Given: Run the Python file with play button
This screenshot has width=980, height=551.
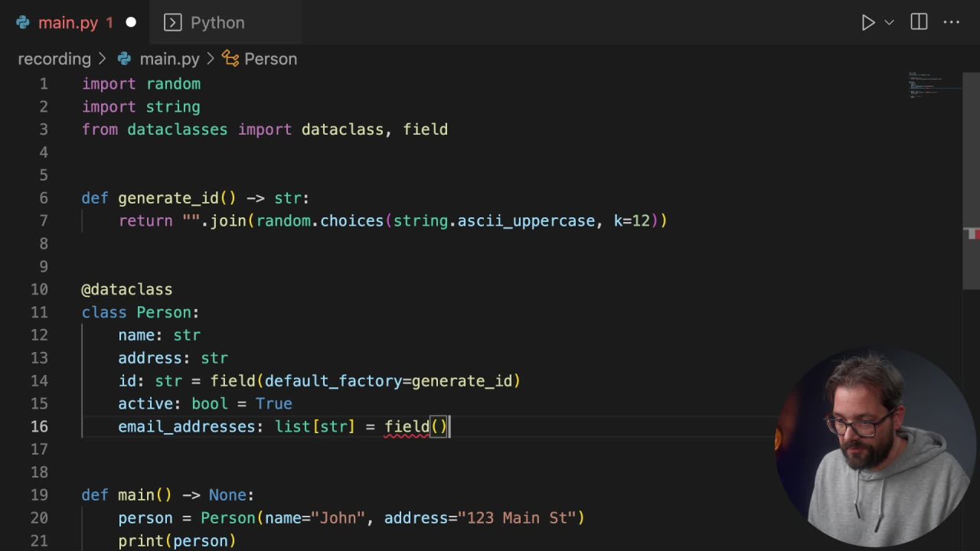Looking at the screenshot, I should pos(867,23).
